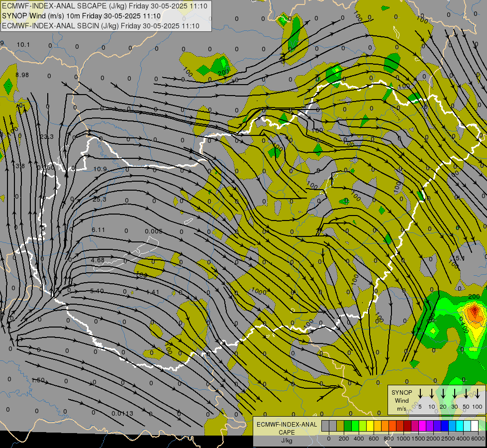Click the 4.68 value on the map
The height and width of the screenshot is (448, 487).
tap(97, 260)
